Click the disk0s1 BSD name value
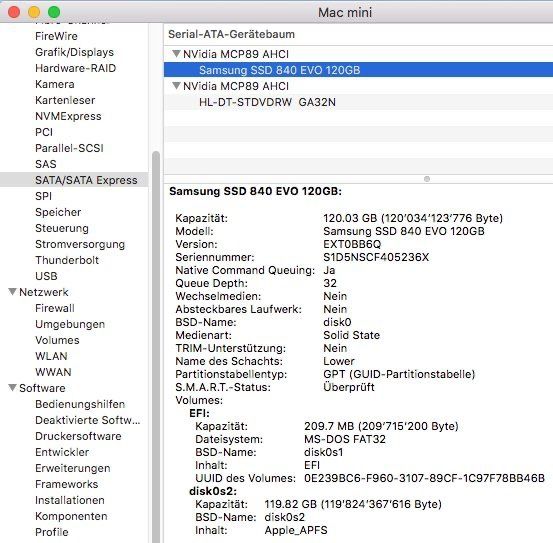 coord(323,452)
